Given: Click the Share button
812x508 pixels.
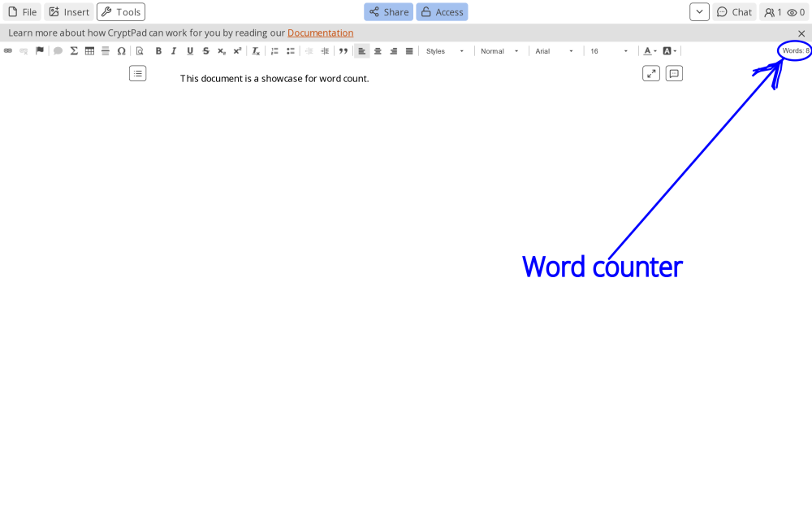Looking at the screenshot, I should pos(389,12).
